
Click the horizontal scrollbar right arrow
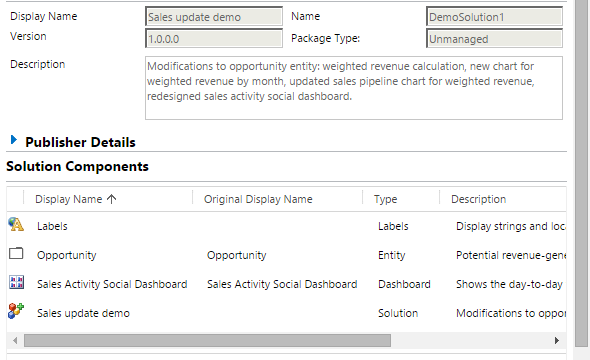(557, 340)
